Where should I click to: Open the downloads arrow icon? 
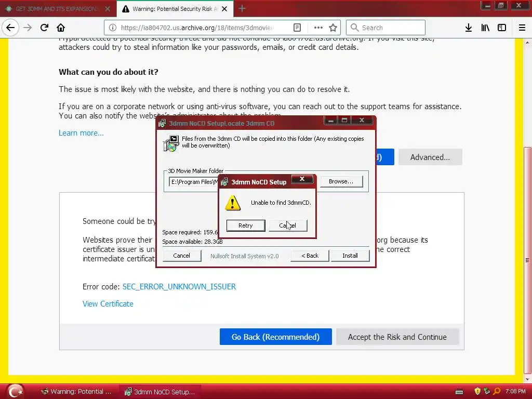[468, 28]
